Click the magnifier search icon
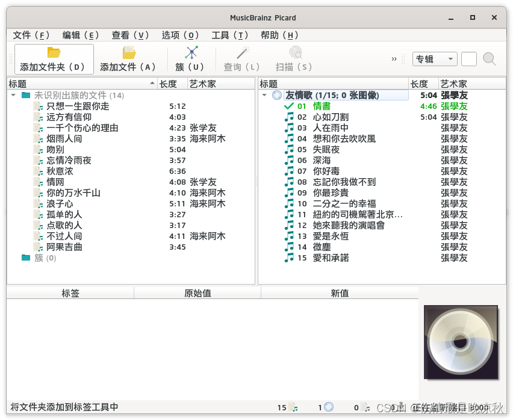Screen dimensions: 513x420 490,59
